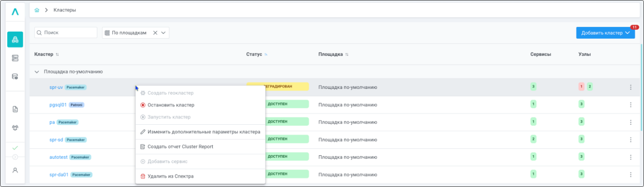Screen dimensions: 644x187
Task: Select 'Создать отчет Cluster Report' option
Action: tap(180, 147)
